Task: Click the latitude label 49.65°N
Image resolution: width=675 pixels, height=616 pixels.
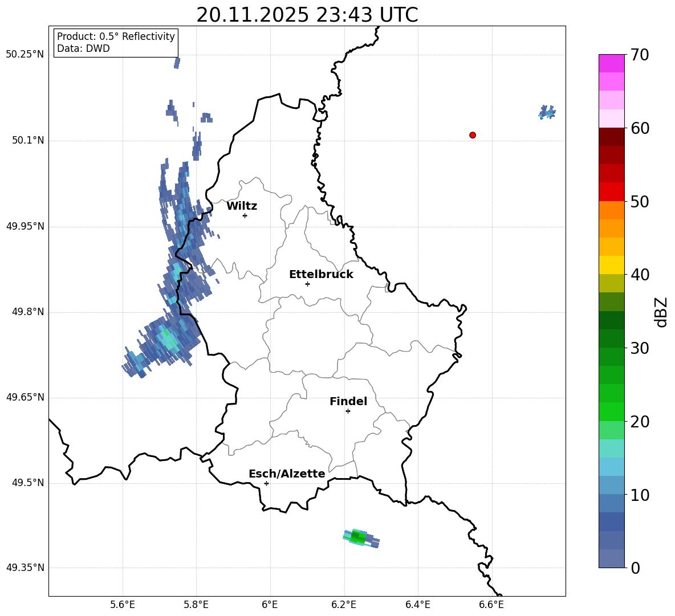Action: click(25, 397)
